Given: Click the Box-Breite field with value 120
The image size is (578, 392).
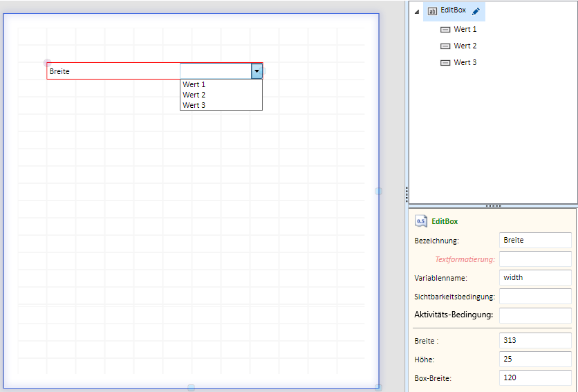Looking at the screenshot, I should 535,377.
